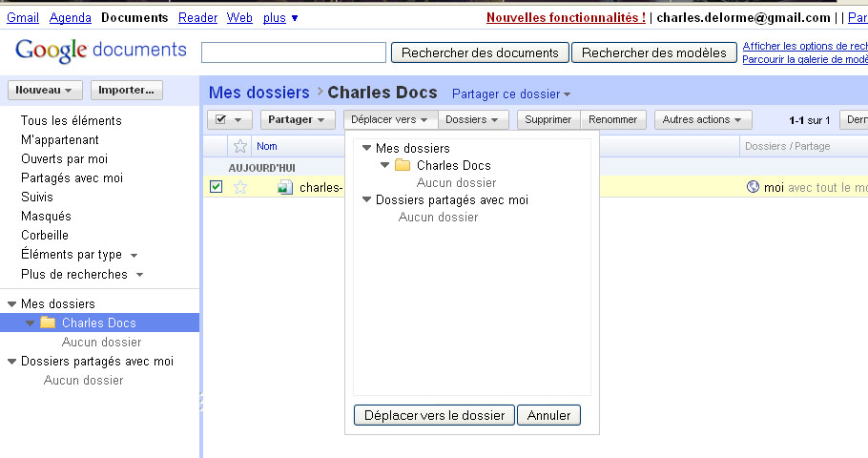Click Rechercher des modèles button
The width and height of the screenshot is (868, 458).
[653, 52]
